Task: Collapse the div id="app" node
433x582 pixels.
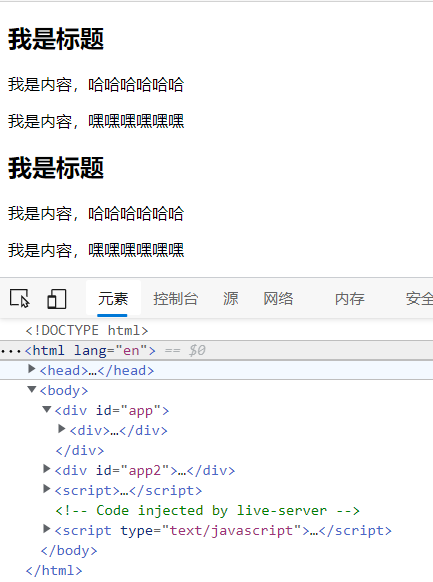Action: click(46, 409)
